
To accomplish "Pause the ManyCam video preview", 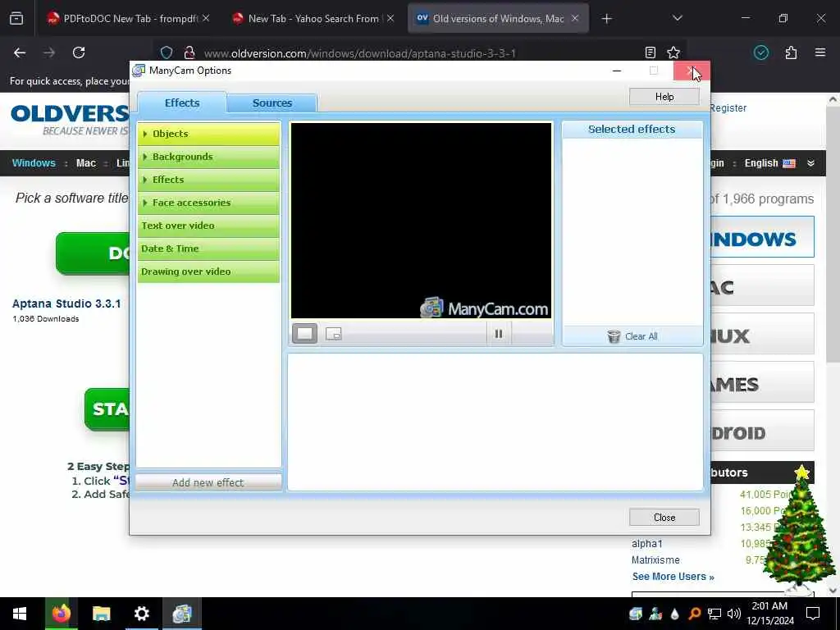I will point(499,334).
